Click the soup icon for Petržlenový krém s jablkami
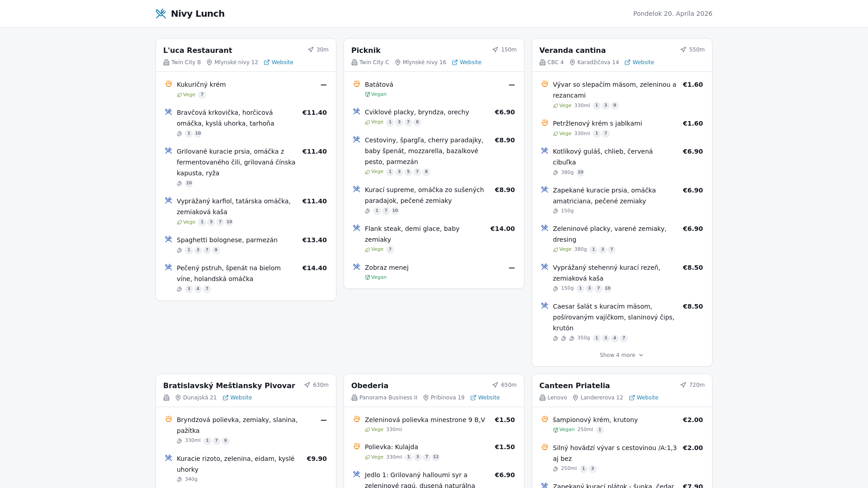The width and height of the screenshot is (868, 488). click(x=545, y=122)
